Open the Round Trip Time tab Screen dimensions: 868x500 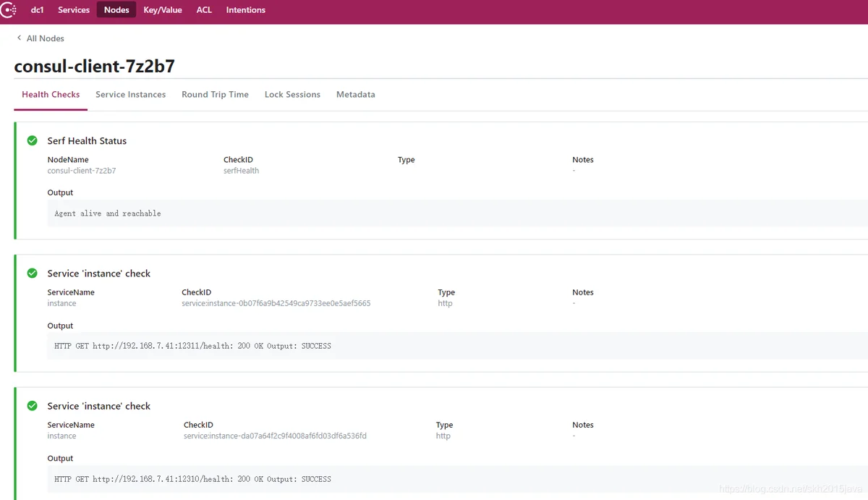tap(215, 95)
